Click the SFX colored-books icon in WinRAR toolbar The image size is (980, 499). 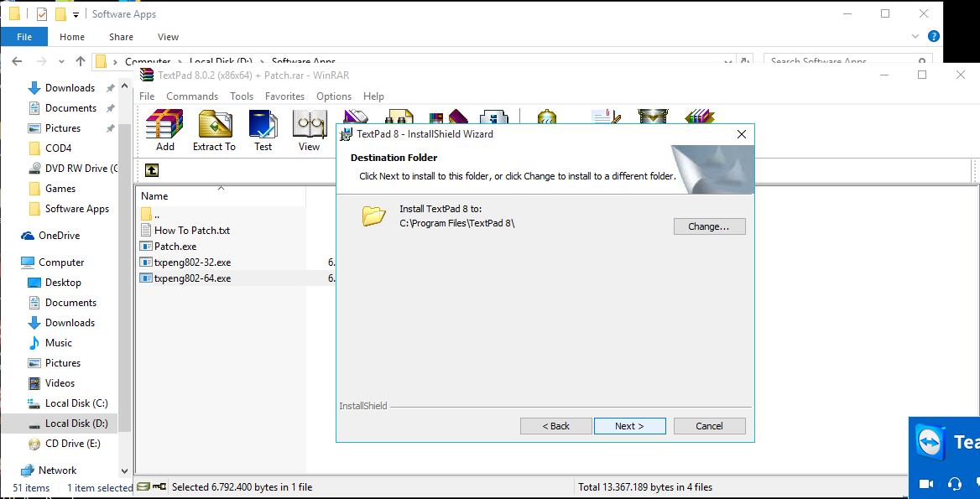(699, 117)
